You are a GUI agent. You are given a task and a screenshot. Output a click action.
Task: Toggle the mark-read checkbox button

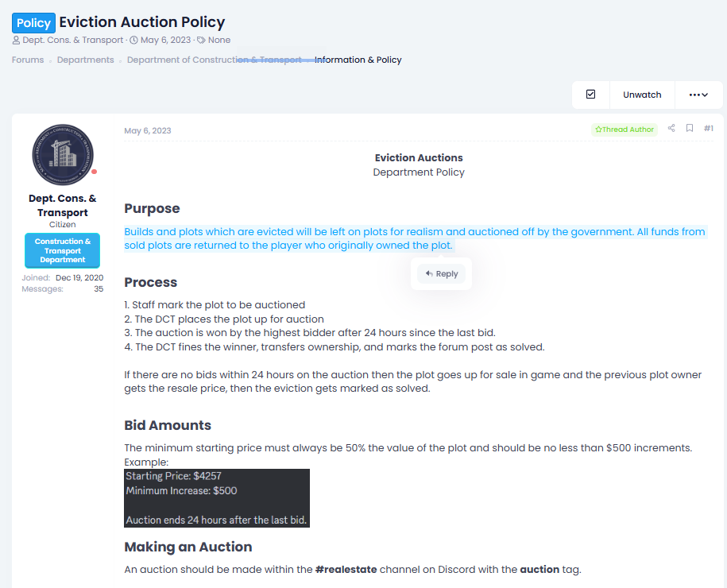click(x=590, y=95)
